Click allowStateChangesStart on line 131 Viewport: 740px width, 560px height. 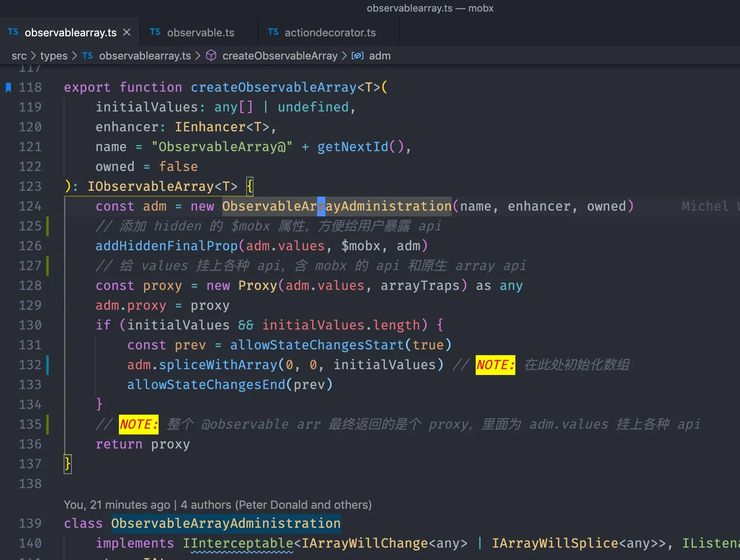[x=317, y=345]
